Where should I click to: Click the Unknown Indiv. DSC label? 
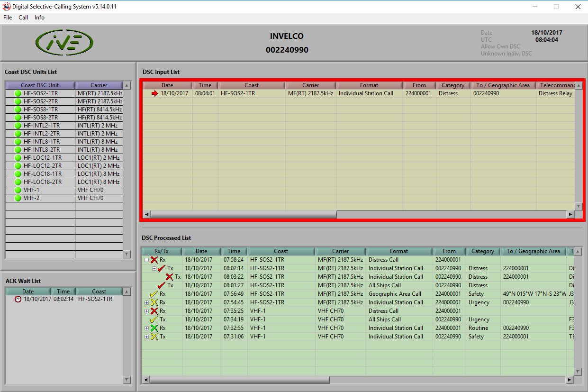click(x=506, y=54)
